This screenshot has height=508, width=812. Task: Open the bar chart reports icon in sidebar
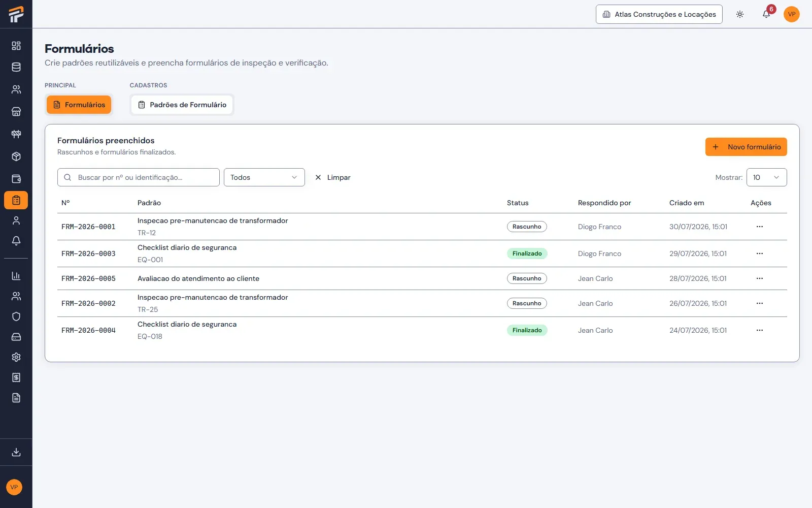(x=16, y=276)
